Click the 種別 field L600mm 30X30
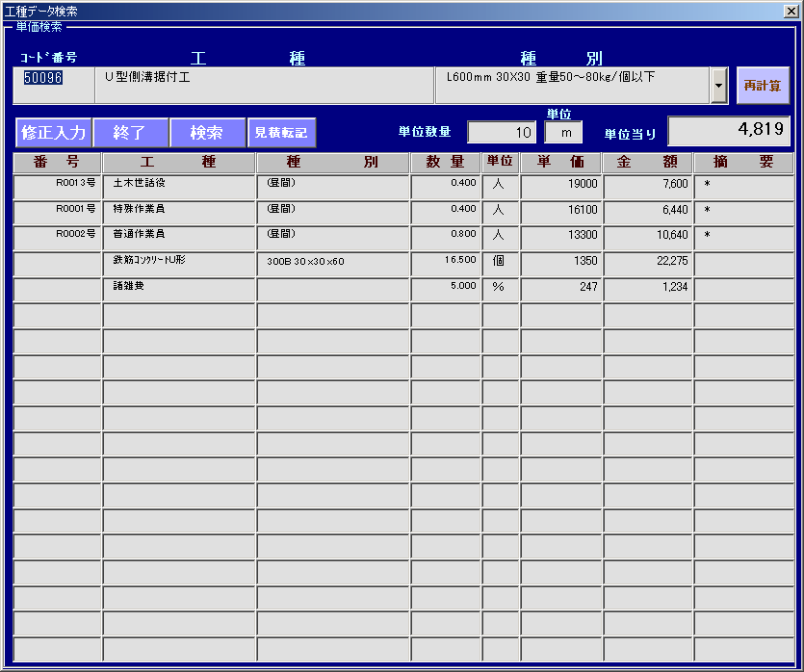The width and height of the screenshot is (804, 672). tap(573, 86)
